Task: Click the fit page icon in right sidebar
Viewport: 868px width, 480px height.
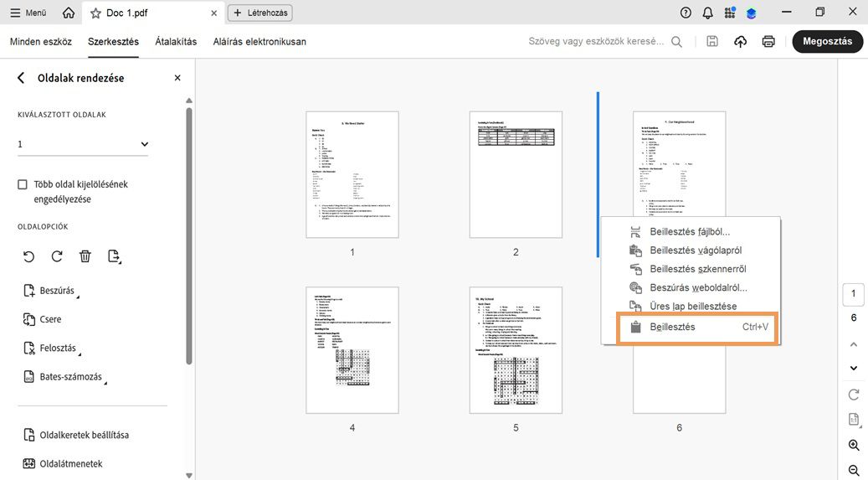Action: [854, 420]
